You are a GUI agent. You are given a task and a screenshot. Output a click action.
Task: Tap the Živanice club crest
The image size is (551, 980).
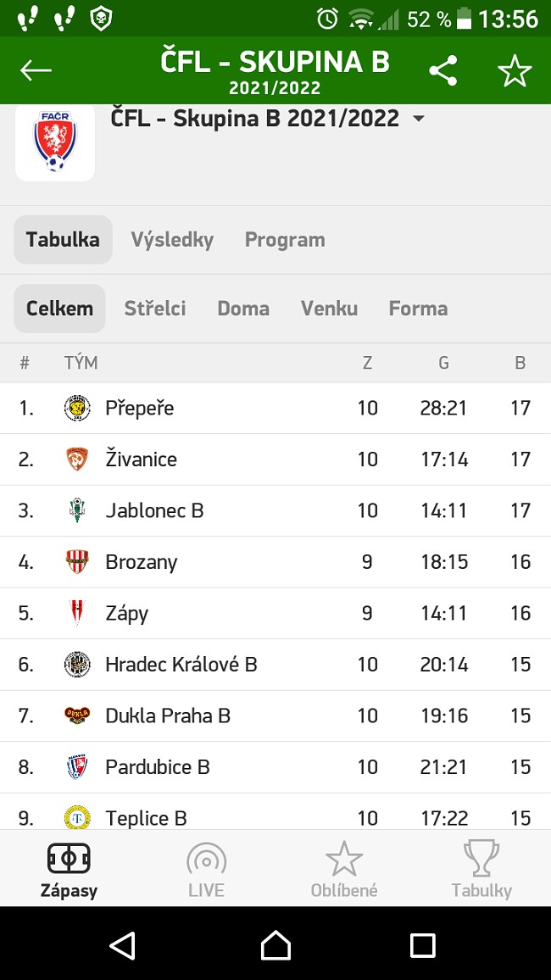pos(77,459)
